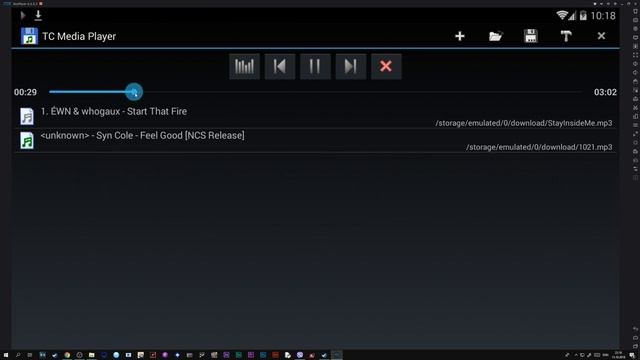Tap the play notification icon in status bar
640x360 pixels.
click(x=23, y=16)
